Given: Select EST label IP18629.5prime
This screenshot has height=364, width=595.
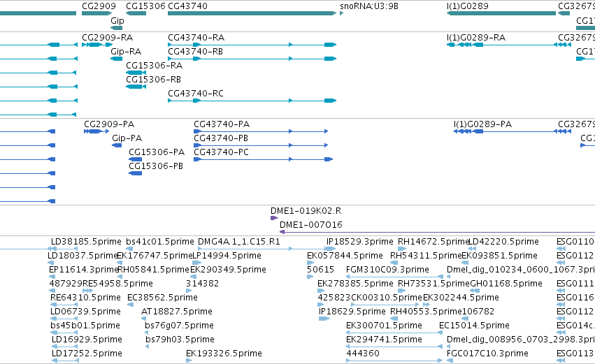Looking at the screenshot, I should (x=352, y=312).
